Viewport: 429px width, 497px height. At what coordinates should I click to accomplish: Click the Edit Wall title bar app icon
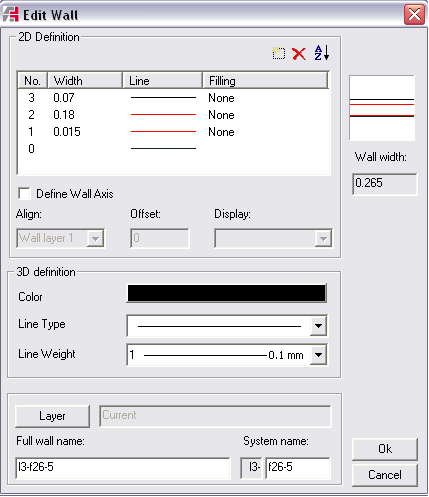11,15
